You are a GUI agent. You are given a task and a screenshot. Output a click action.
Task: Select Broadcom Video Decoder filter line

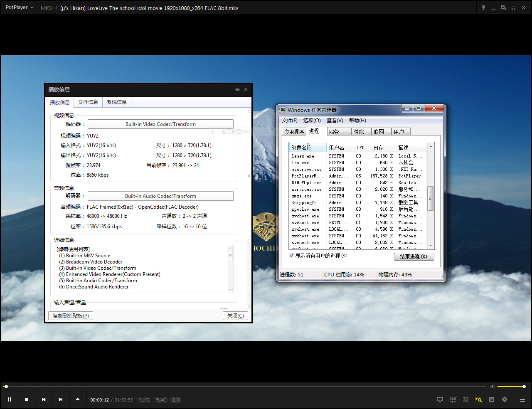point(91,262)
